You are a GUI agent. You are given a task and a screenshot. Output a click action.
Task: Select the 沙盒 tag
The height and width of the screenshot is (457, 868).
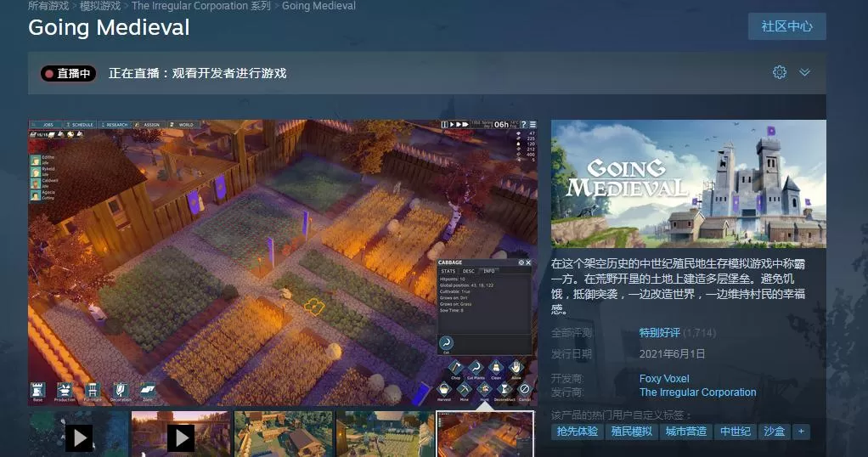774,432
